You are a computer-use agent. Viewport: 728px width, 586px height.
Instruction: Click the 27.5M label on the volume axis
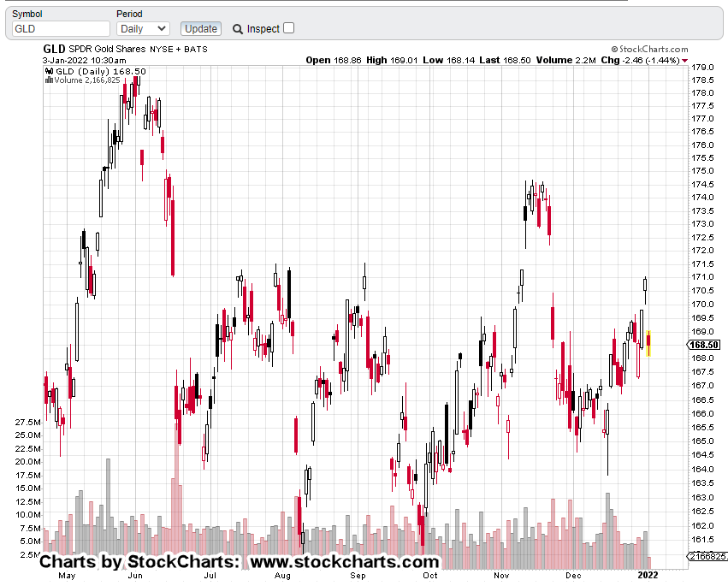click(28, 423)
